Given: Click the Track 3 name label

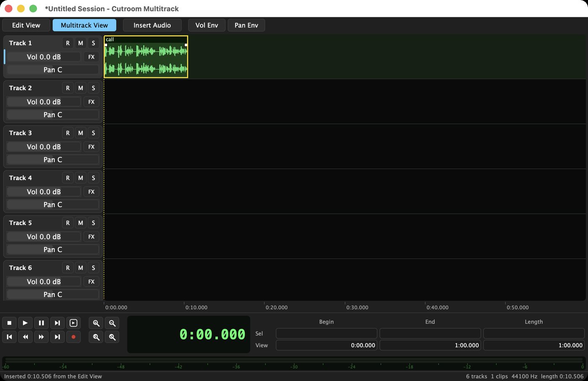Looking at the screenshot, I should pos(21,133).
